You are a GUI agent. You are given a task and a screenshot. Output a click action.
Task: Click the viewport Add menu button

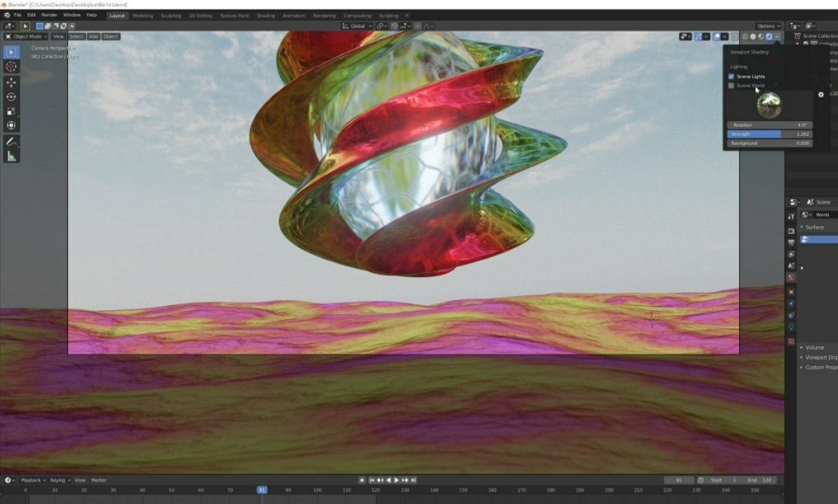[x=93, y=36]
